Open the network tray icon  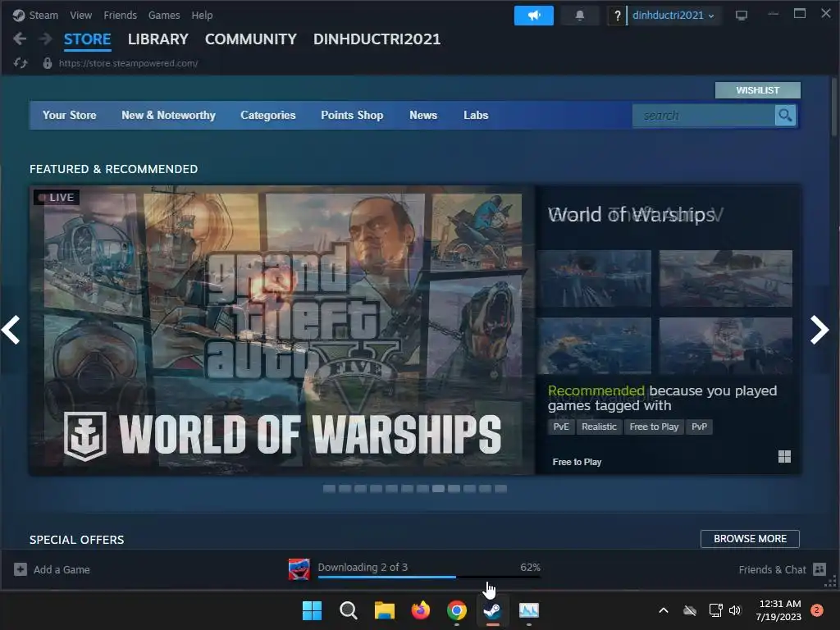coord(715,610)
